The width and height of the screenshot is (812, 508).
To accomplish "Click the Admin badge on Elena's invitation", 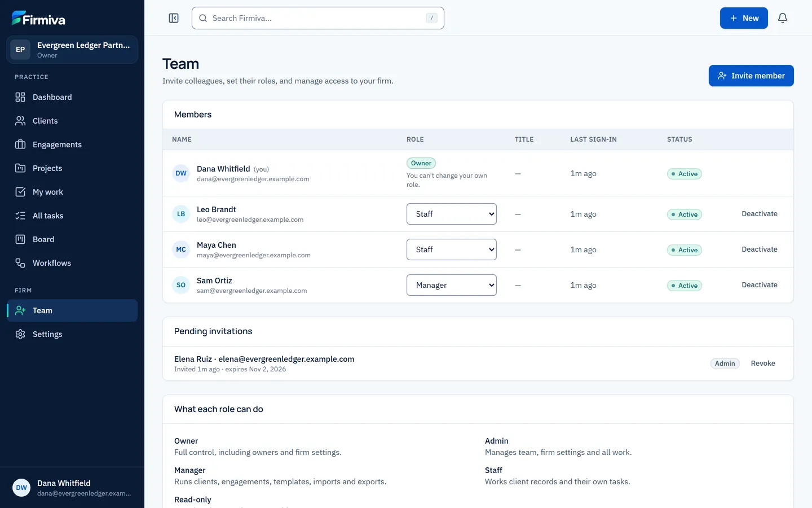I will coord(725,364).
